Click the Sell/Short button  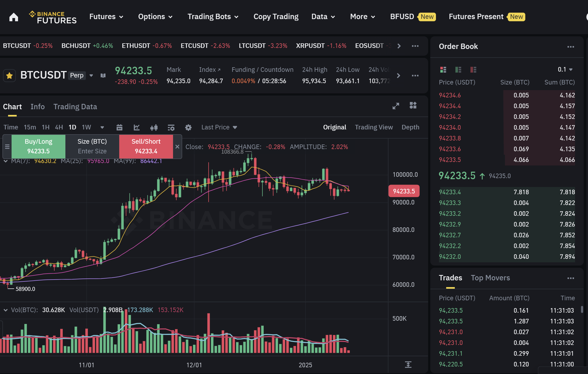pos(146,146)
